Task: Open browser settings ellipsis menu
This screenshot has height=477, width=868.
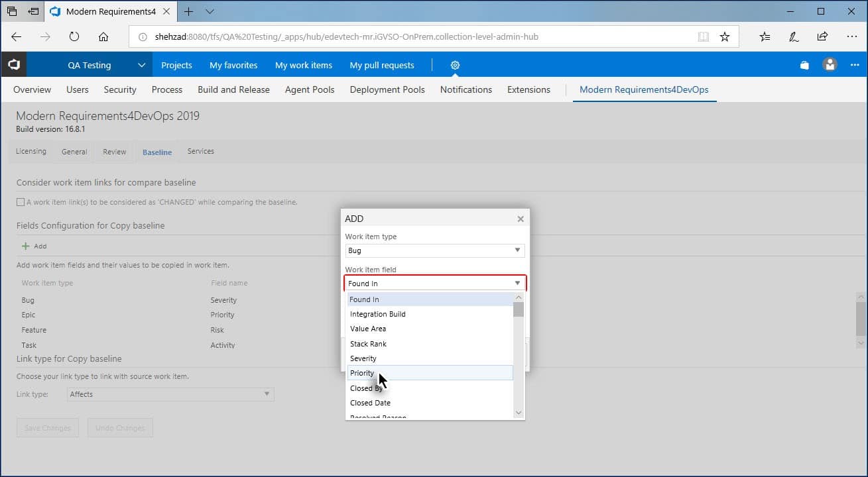Action: [851, 37]
